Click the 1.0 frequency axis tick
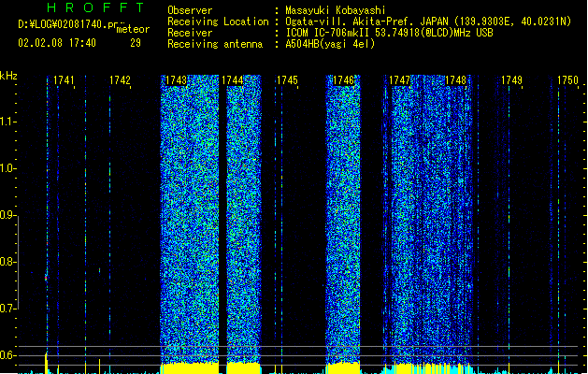This screenshot has width=588, height=374. (x=7, y=168)
